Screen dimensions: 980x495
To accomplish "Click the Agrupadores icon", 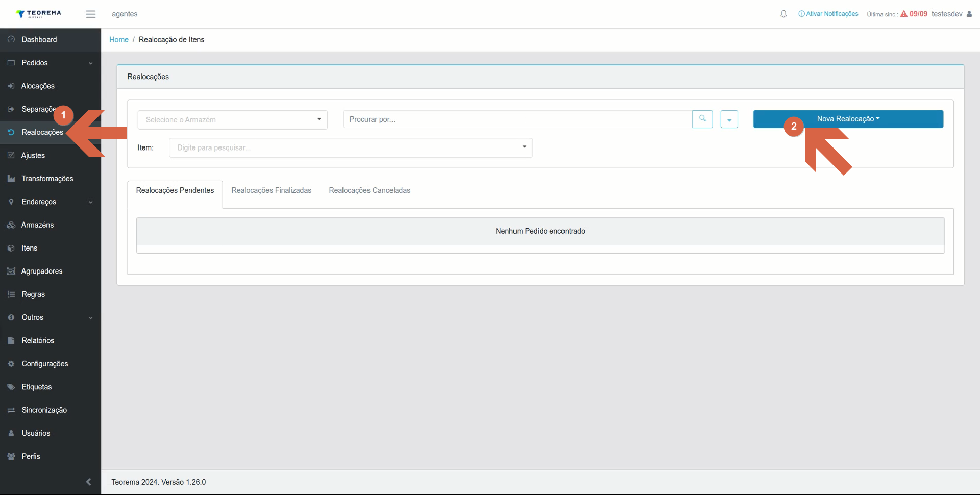I will tap(11, 271).
